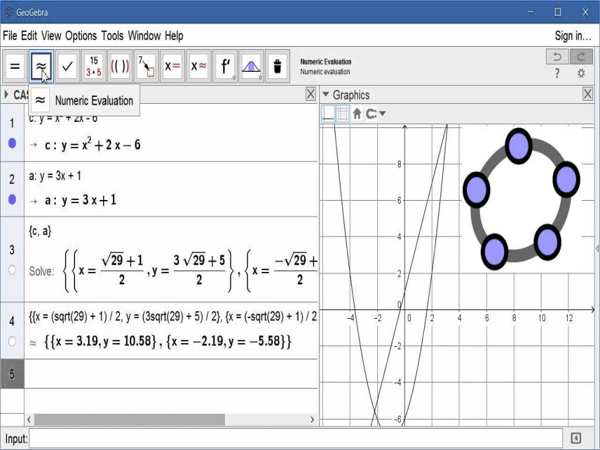Select the Keep Input checkmark tool
Viewport: 600px width, 450px height.
coord(67,66)
